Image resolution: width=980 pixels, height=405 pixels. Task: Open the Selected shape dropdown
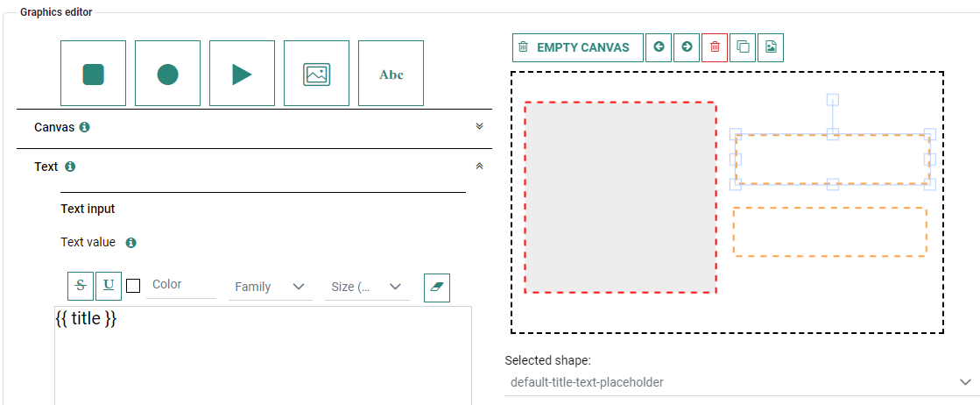coord(740,382)
